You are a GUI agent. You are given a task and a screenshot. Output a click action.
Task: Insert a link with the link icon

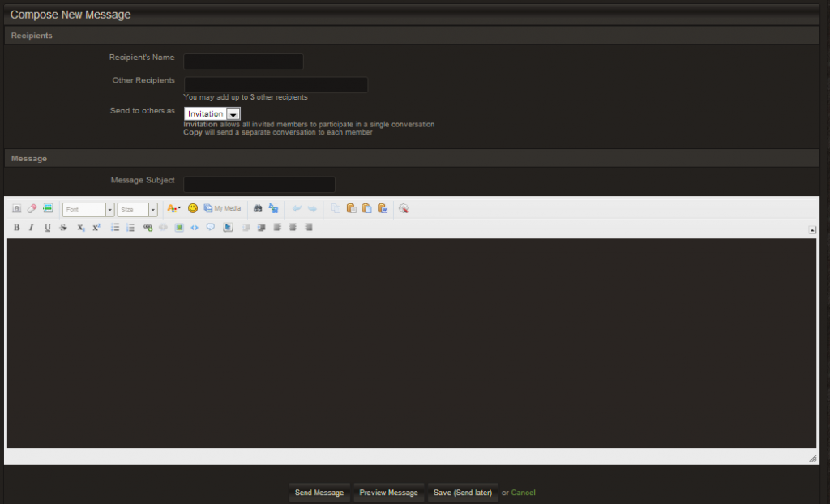[148, 228]
